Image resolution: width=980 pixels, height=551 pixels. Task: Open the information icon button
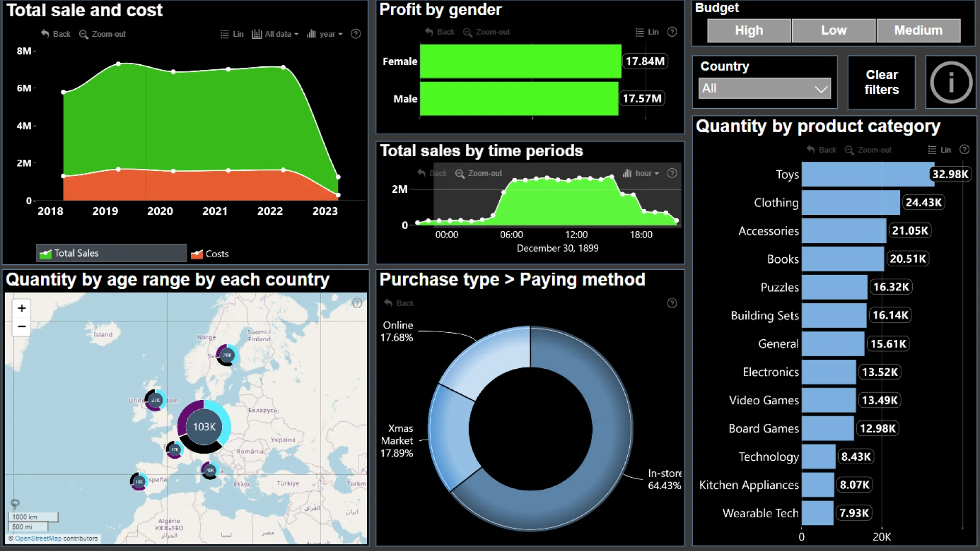[951, 82]
